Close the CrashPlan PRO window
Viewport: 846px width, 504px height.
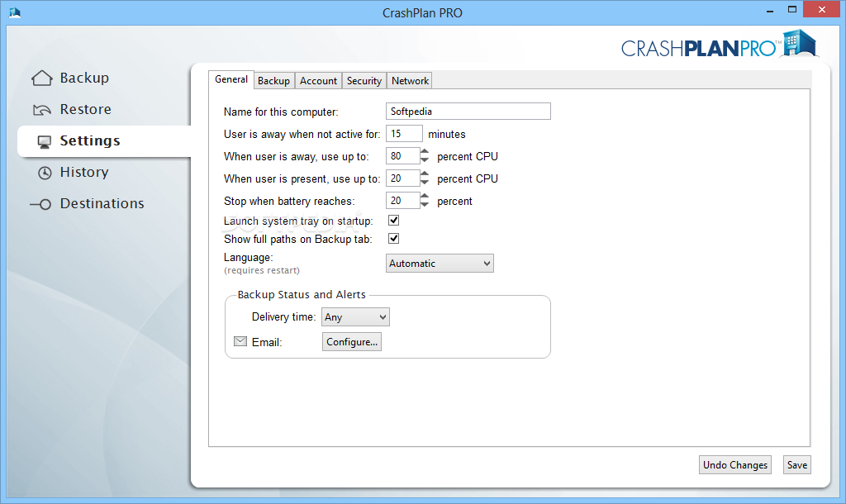(822, 9)
